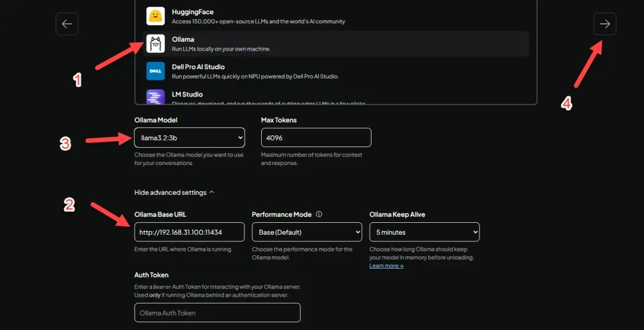
Task: Click "Maximum number of tokens" help text
Action: pyautogui.click(x=311, y=159)
